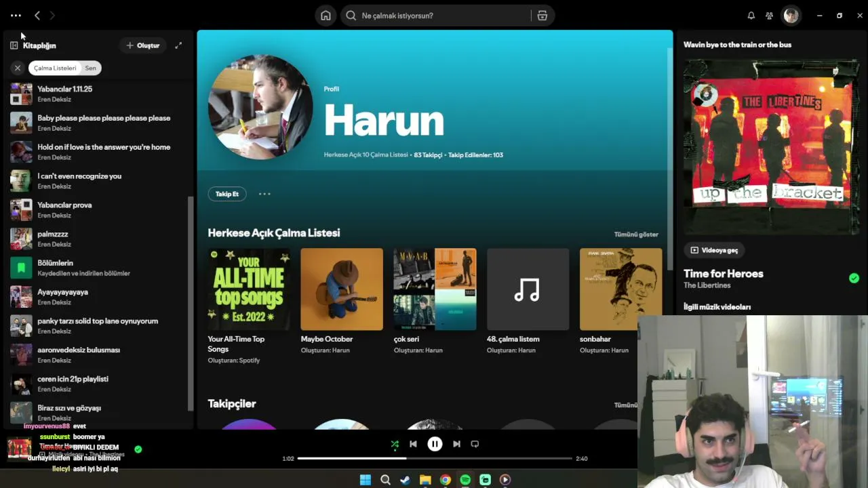Open the aaronvedeksiz bulusması playlist
The image size is (868, 488).
coord(98,355)
